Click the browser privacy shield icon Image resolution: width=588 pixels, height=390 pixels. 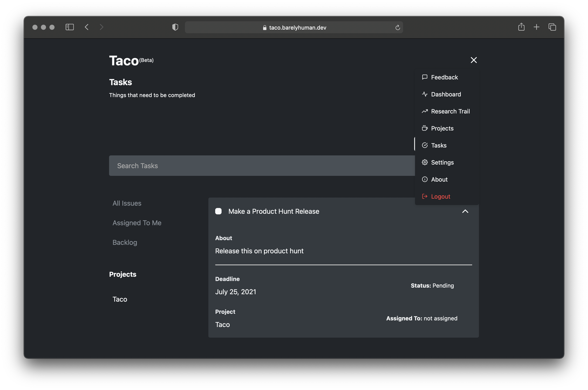pyautogui.click(x=175, y=27)
